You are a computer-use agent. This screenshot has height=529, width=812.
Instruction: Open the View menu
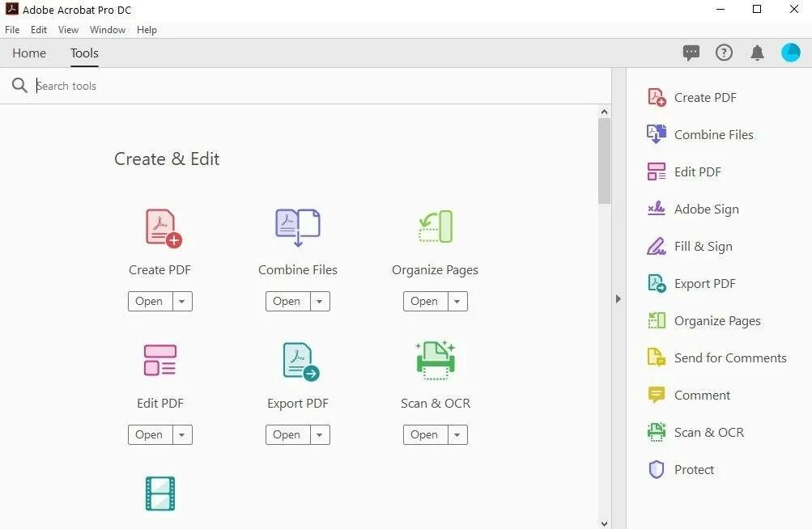tap(68, 29)
